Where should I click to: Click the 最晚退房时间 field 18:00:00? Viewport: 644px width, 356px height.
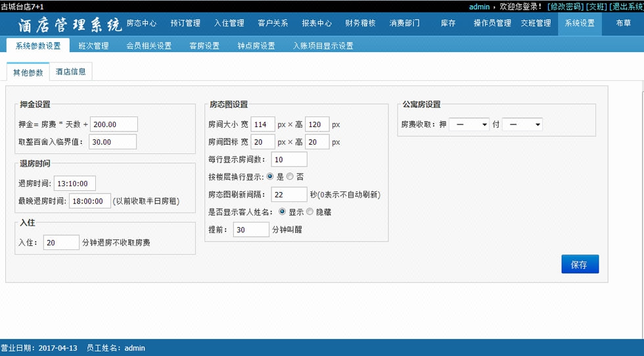point(90,201)
